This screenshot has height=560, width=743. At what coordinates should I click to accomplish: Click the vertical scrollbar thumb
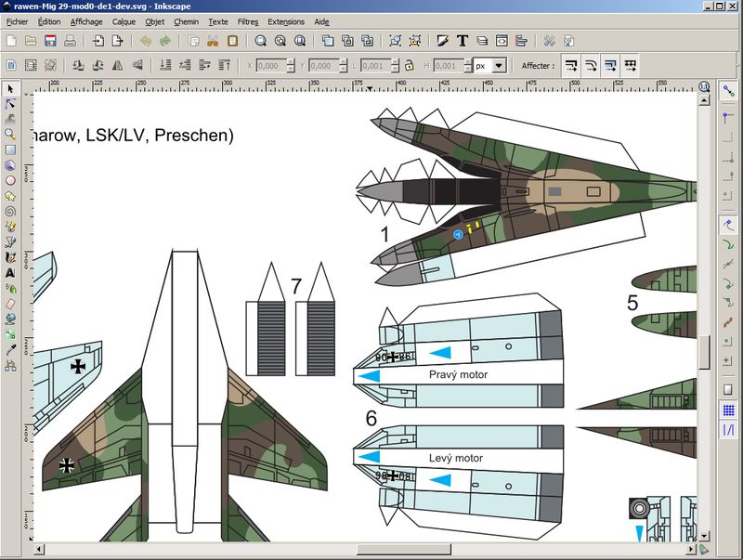pos(705,352)
